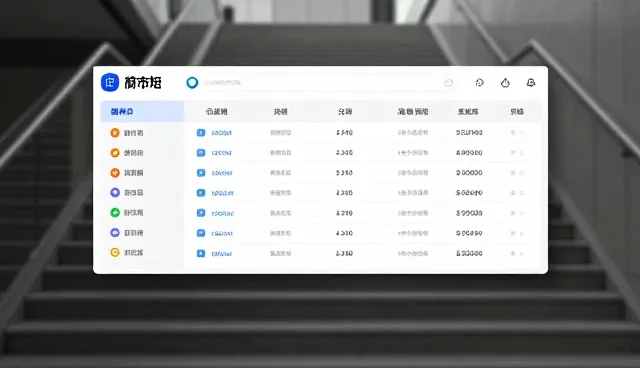Open the notification bell icon
Viewport: 640px width, 368px height.
531,82
